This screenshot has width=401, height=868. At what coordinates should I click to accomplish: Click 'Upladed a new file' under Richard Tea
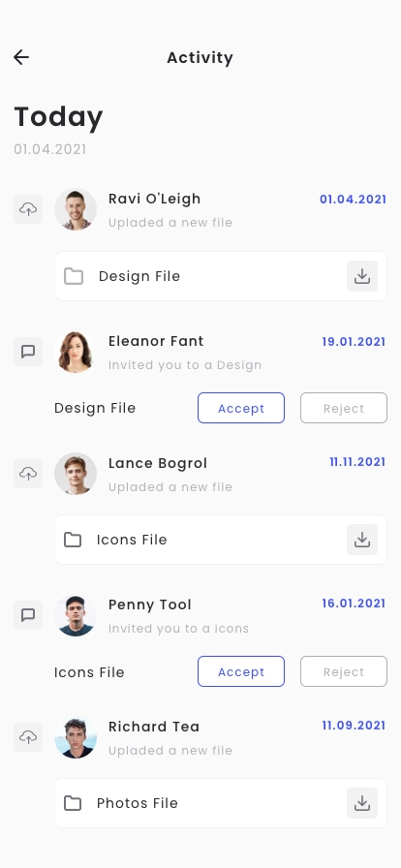pos(170,751)
